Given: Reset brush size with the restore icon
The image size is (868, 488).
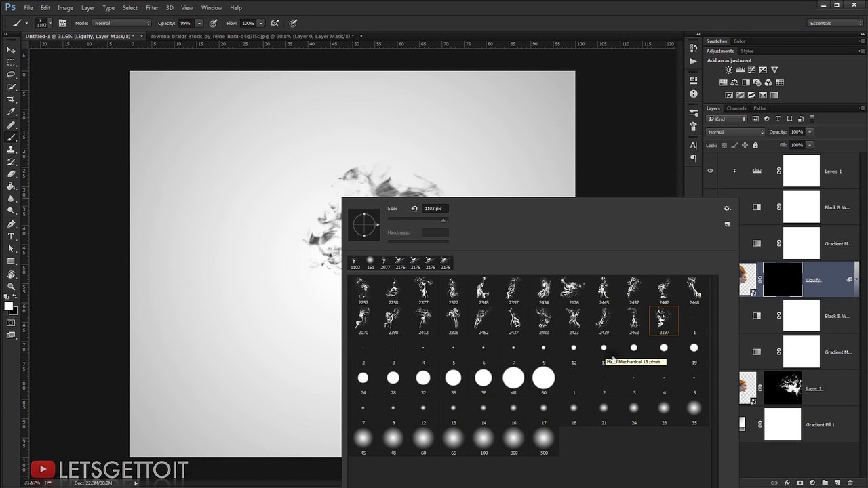Looking at the screenshot, I should [414, 209].
